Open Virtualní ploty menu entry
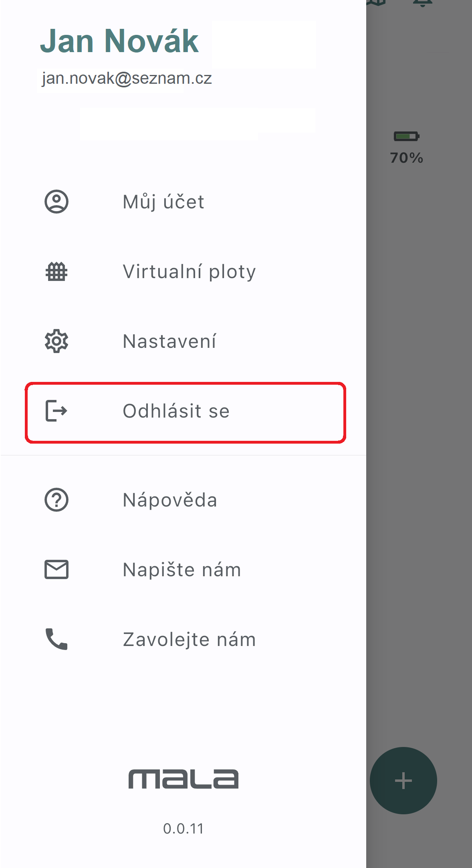This screenshot has width=472, height=868. click(x=183, y=272)
